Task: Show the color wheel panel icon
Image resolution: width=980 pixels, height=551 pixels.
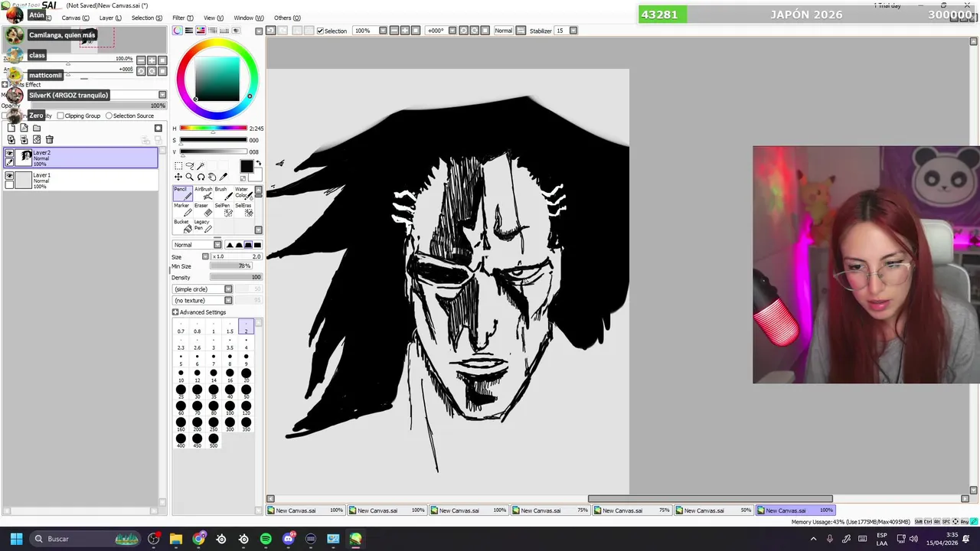Action: click(x=178, y=31)
